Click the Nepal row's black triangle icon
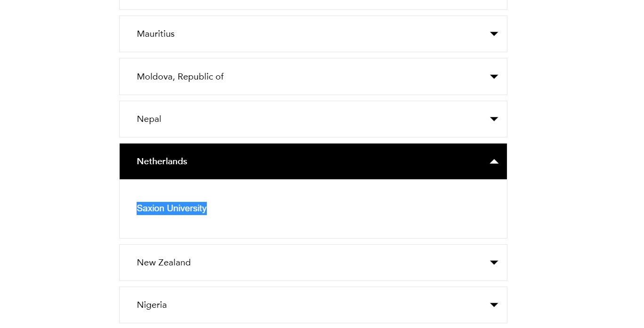This screenshot has width=644, height=328. 494,119
